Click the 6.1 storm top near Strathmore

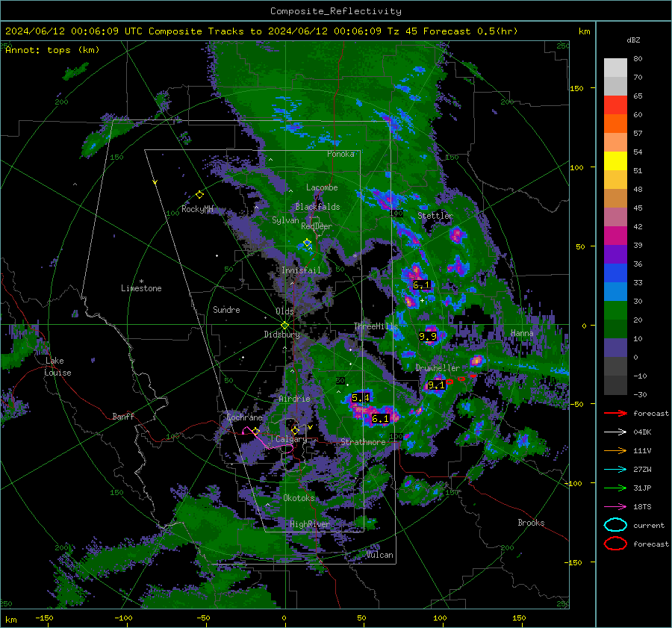(381, 419)
